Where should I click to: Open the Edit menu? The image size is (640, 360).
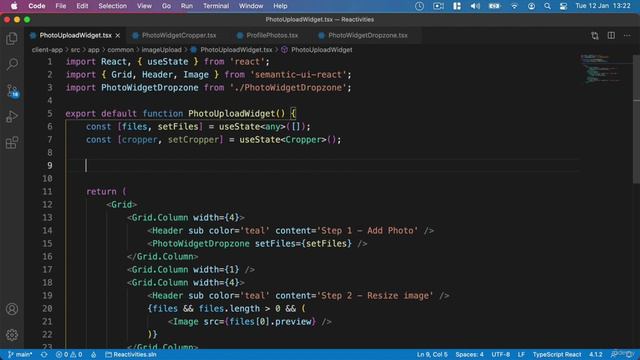tap(82, 6)
